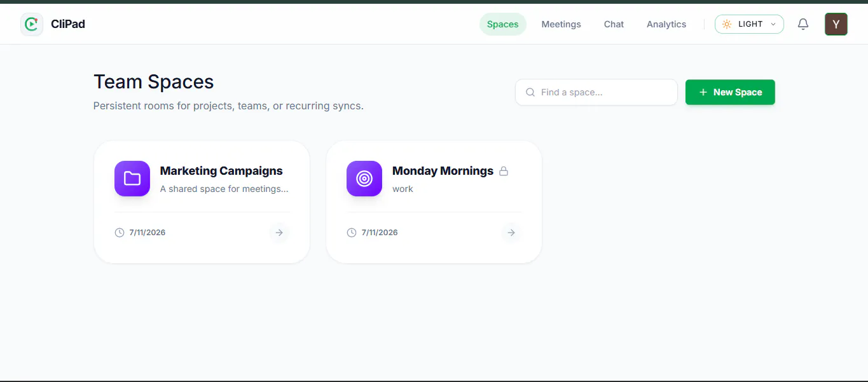868x382 pixels.
Task: Click the date on Monday Mornings card
Action: (380, 233)
